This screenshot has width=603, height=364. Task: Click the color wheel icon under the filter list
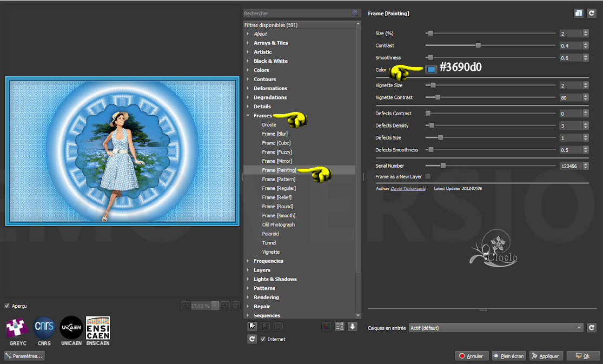point(326,326)
